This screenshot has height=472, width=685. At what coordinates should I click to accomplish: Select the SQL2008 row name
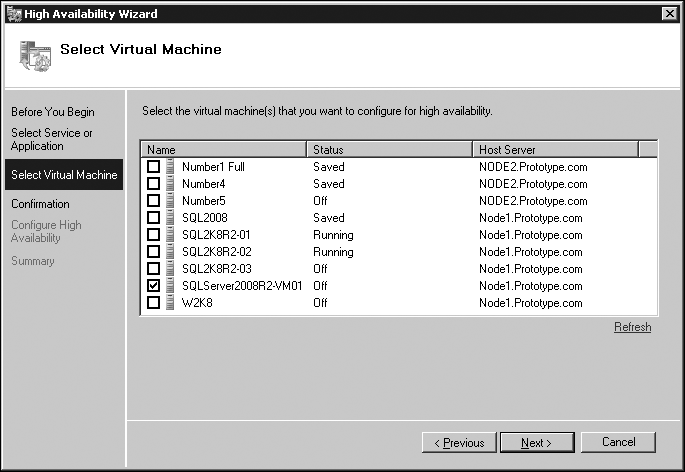pyautogui.click(x=205, y=218)
